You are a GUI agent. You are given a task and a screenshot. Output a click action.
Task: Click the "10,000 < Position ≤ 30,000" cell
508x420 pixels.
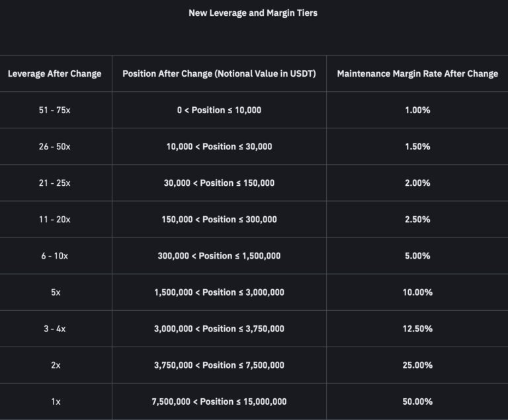pyautogui.click(x=219, y=146)
